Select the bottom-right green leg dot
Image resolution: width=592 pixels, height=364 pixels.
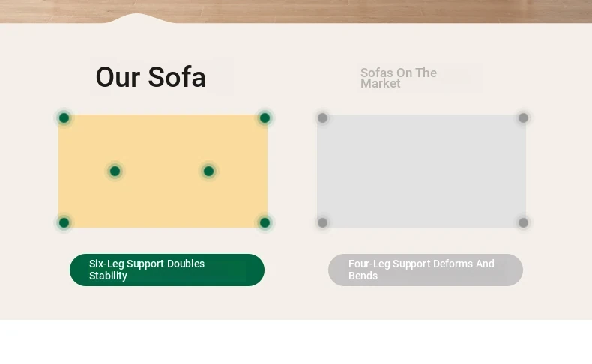coord(265,222)
